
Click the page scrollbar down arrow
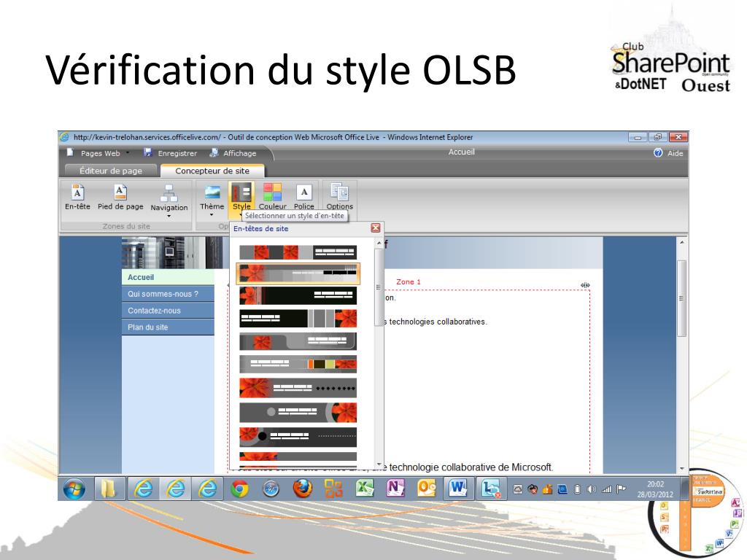coord(682,469)
